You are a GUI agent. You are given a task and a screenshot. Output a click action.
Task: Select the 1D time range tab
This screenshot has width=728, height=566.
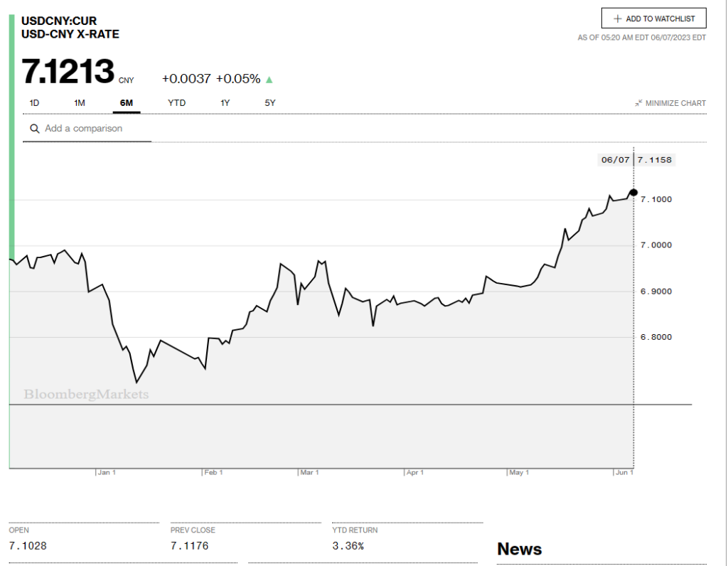(x=34, y=103)
